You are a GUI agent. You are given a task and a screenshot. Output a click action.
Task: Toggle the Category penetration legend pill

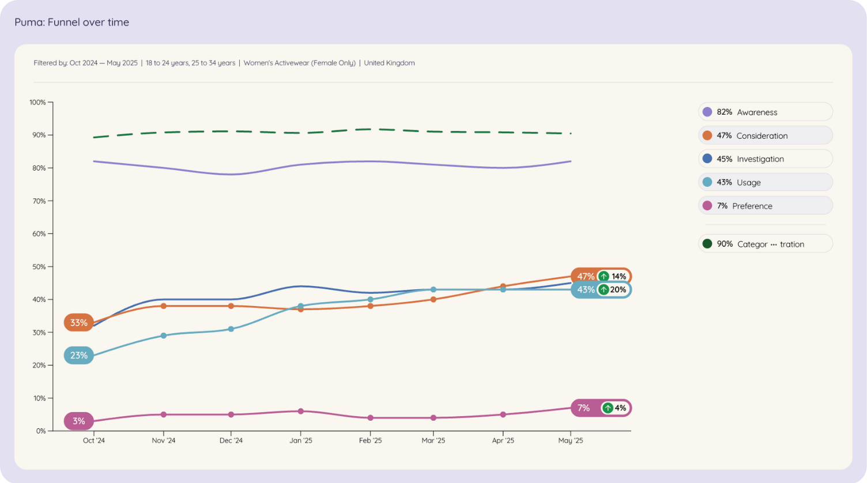pos(765,244)
